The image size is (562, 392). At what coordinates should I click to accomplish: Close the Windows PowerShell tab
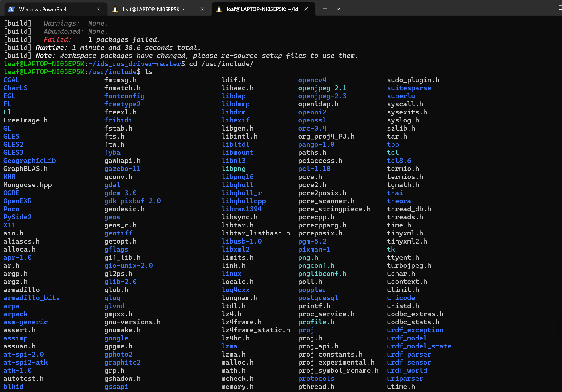pyautogui.click(x=99, y=9)
